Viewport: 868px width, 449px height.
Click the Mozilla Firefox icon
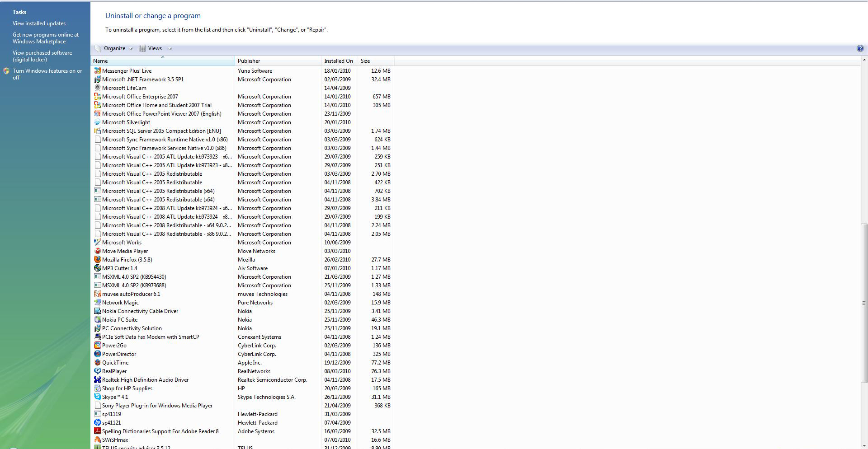97,259
